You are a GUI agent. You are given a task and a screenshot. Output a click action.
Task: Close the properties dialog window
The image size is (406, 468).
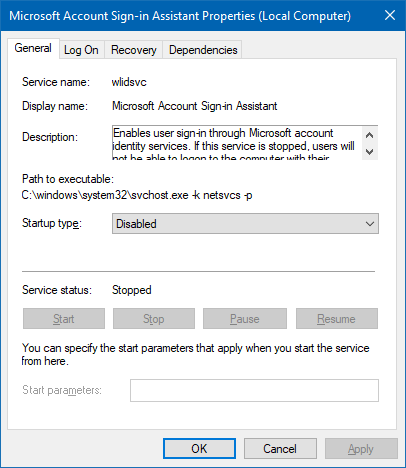(390, 15)
